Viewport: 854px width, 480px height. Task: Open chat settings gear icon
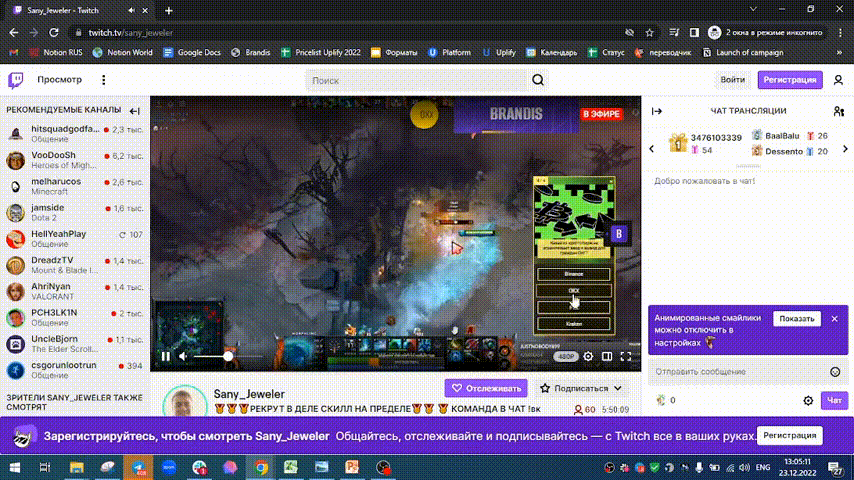click(x=808, y=400)
